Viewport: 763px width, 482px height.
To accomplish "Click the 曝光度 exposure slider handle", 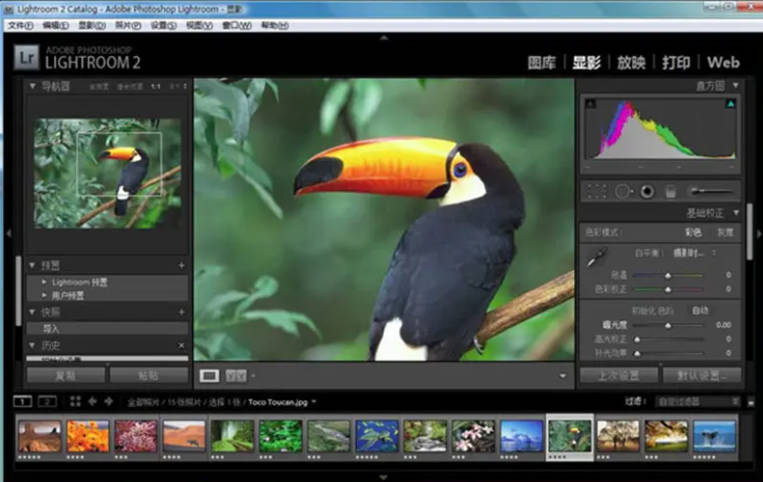I will pyautogui.click(x=668, y=325).
